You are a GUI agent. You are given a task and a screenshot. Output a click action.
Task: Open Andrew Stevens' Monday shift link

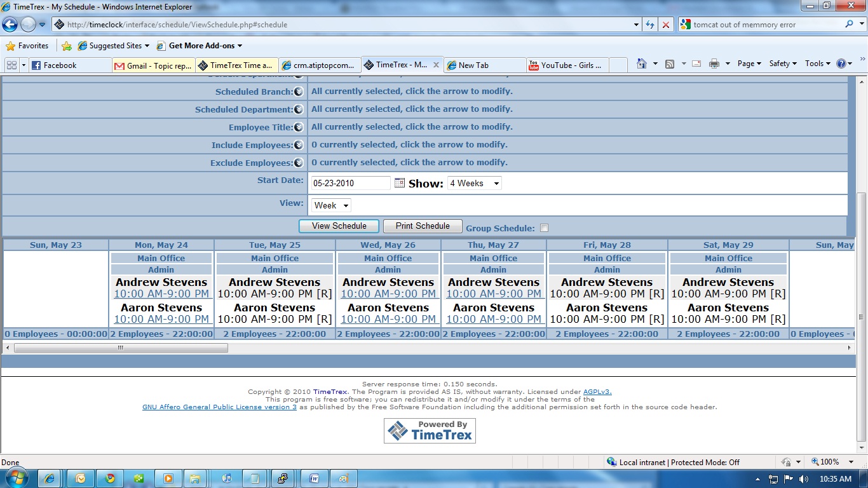pyautogui.click(x=161, y=294)
